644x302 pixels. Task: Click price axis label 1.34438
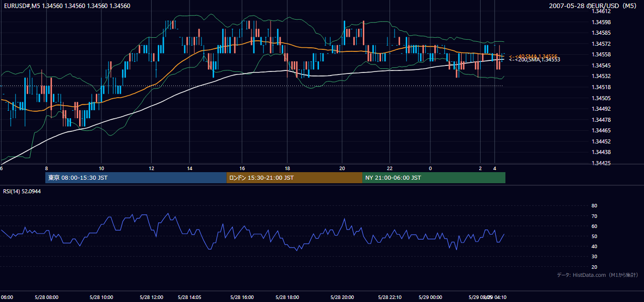[x=602, y=152]
